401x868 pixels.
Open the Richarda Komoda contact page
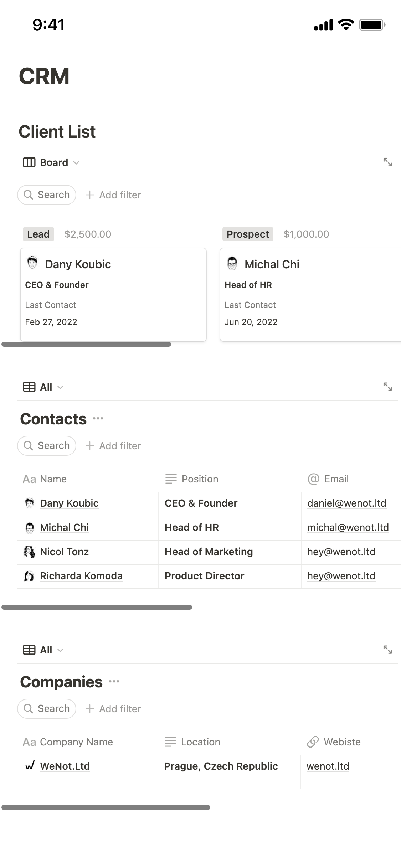(x=81, y=576)
